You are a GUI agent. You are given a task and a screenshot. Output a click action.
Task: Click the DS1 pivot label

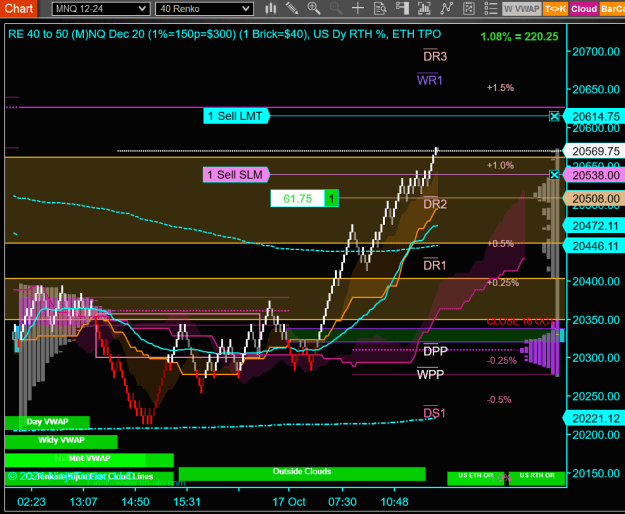coord(434,412)
